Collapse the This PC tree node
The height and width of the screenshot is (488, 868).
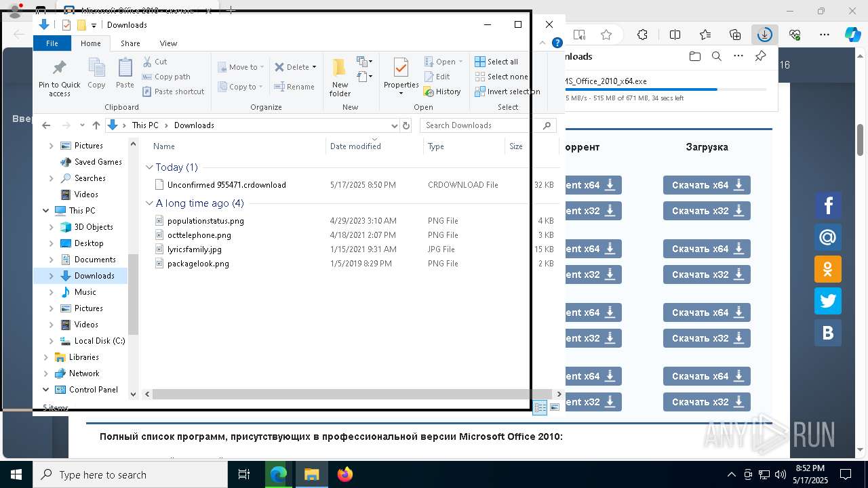pyautogui.click(x=46, y=211)
